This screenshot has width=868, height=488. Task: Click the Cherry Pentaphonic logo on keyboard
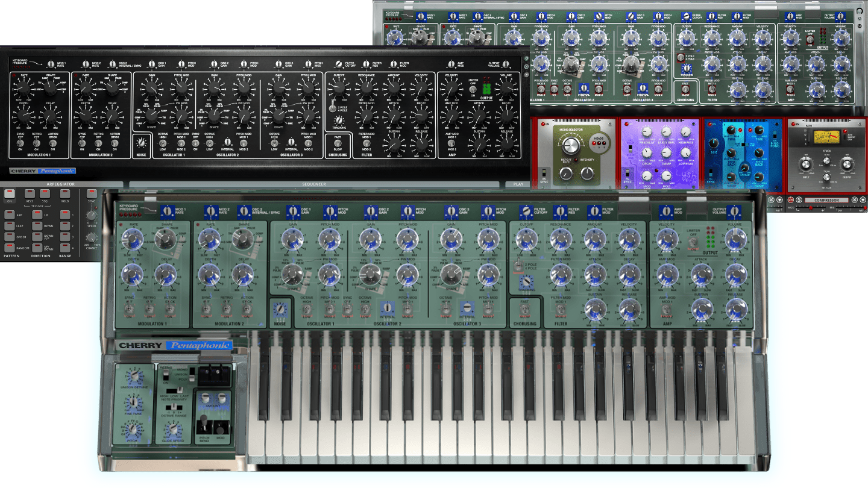point(174,346)
